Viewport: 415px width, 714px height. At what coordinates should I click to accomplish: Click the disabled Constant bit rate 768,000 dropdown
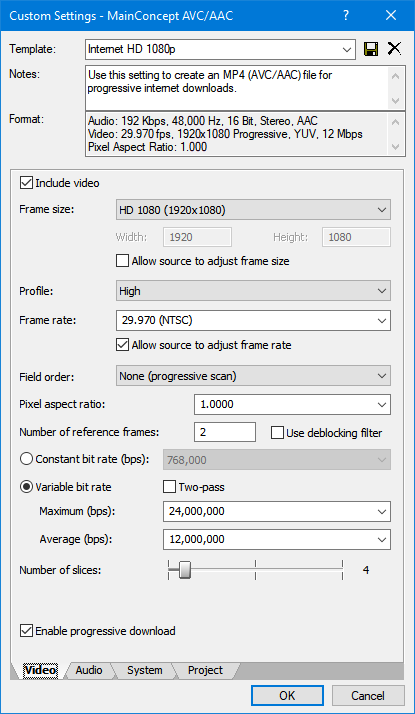277,460
